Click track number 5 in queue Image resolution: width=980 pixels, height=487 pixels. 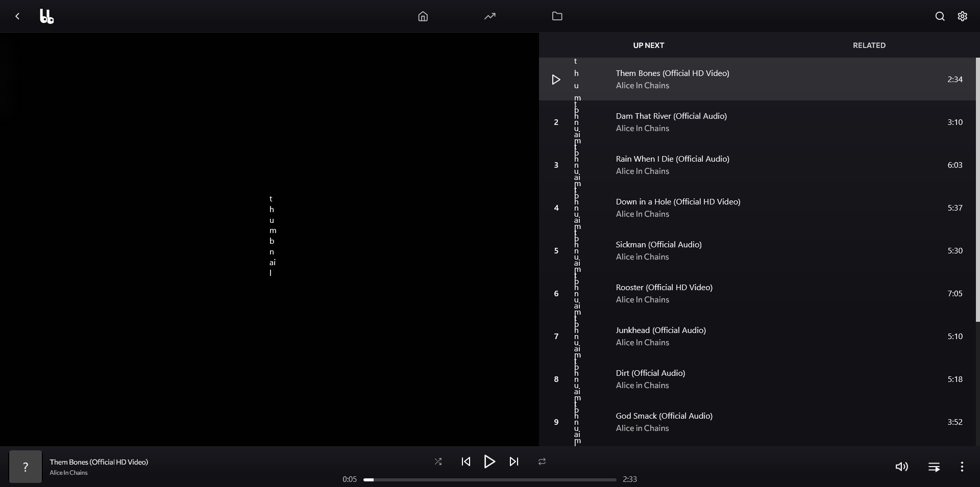(556, 251)
